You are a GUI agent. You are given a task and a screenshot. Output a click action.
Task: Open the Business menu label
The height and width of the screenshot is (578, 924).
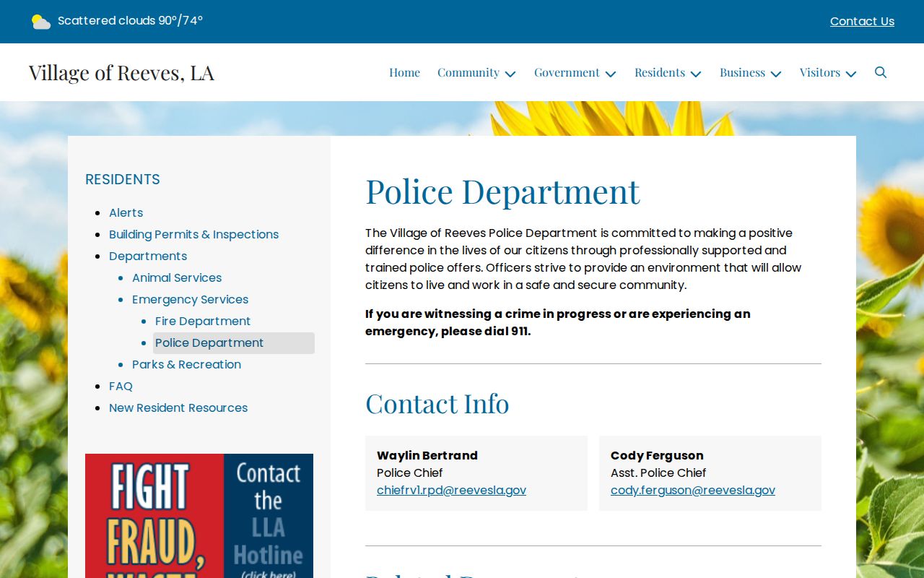tap(742, 72)
